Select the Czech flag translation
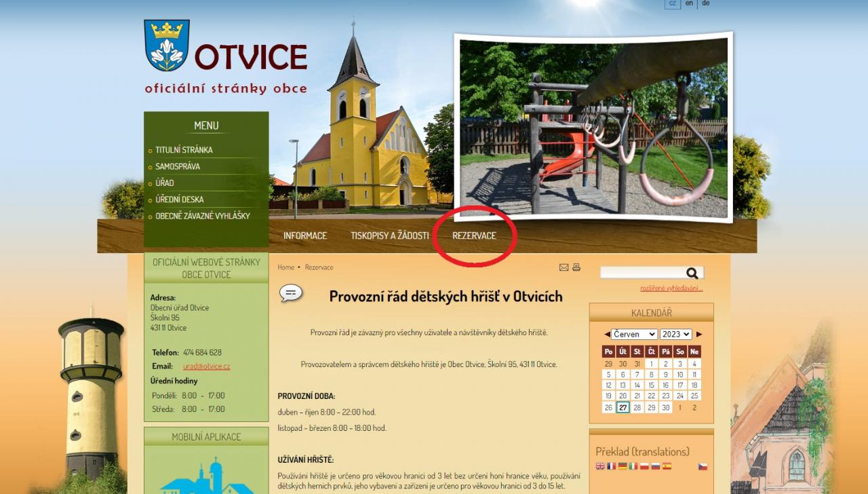Screen dimensions: 868x494 (x=703, y=466)
